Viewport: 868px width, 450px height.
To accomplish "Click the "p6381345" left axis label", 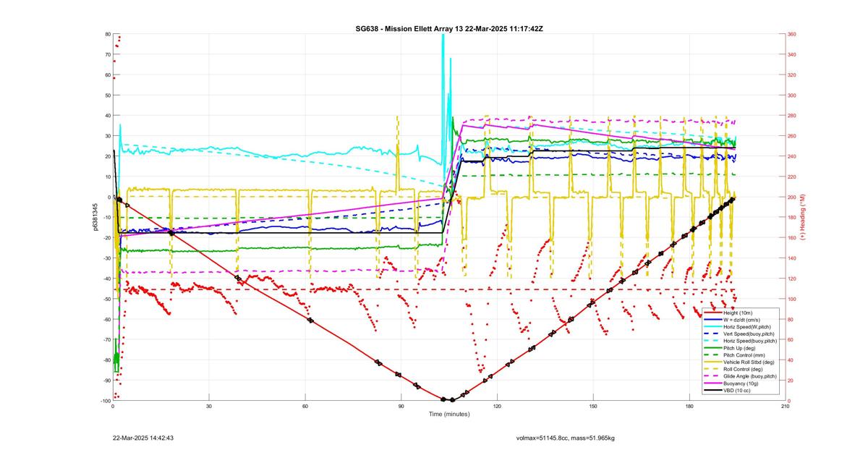I will (x=95, y=217).
